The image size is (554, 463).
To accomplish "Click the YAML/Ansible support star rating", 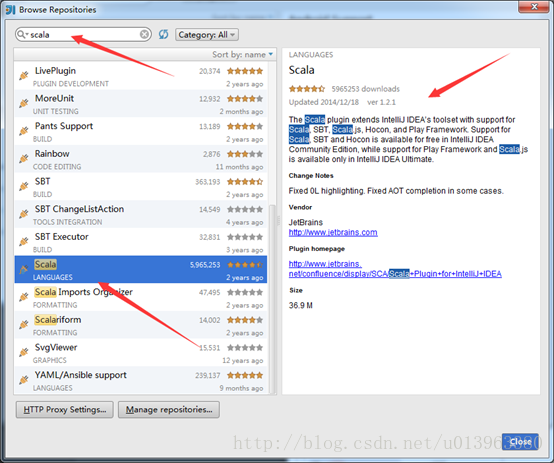I will 245,375.
